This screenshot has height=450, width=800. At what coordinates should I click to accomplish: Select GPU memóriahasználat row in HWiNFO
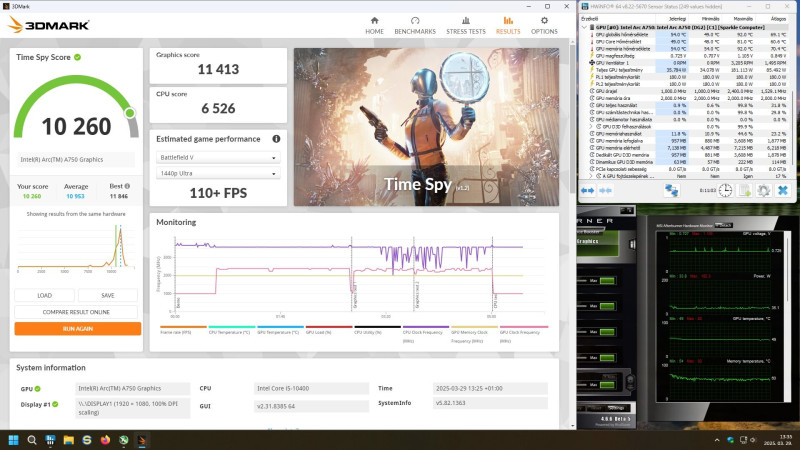point(686,134)
